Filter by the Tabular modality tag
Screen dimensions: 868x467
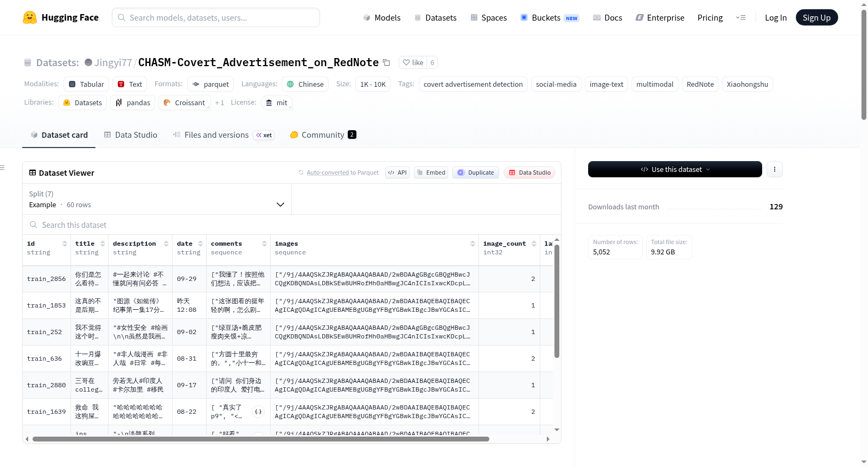[86, 84]
